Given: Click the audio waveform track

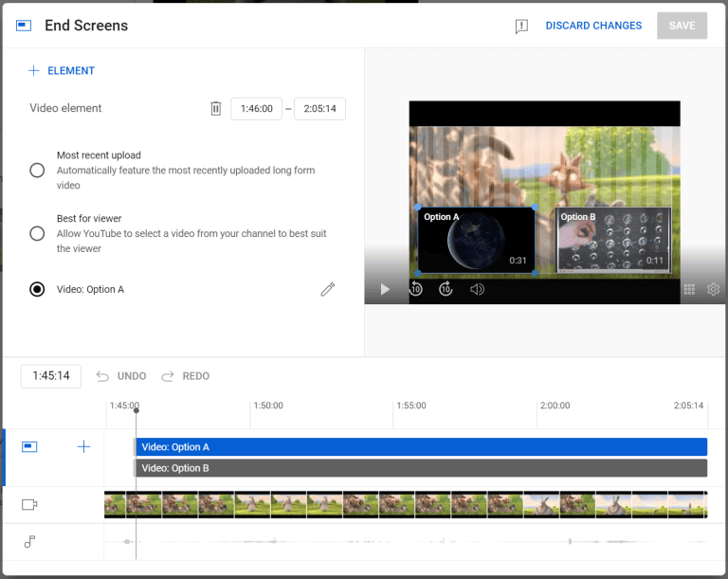Looking at the screenshot, I should click(x=406, y=541).
